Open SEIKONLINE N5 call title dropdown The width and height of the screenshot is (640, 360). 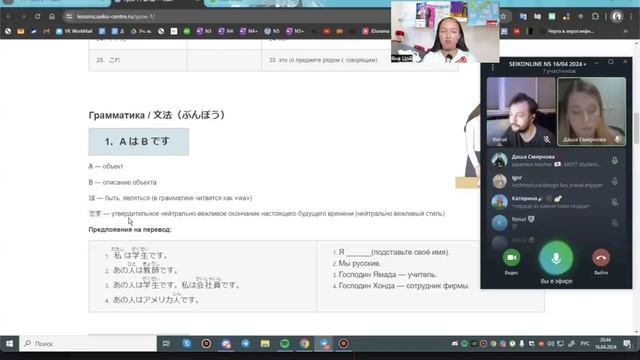(x=547, y=64)
